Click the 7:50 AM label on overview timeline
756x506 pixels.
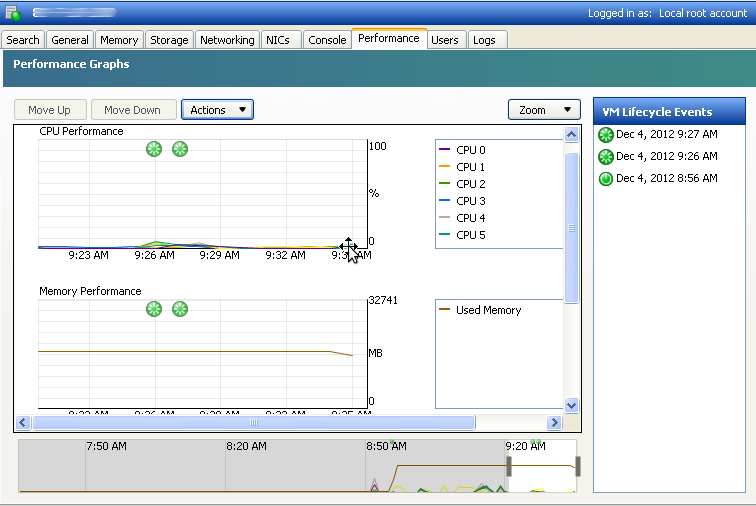[107, 446]
